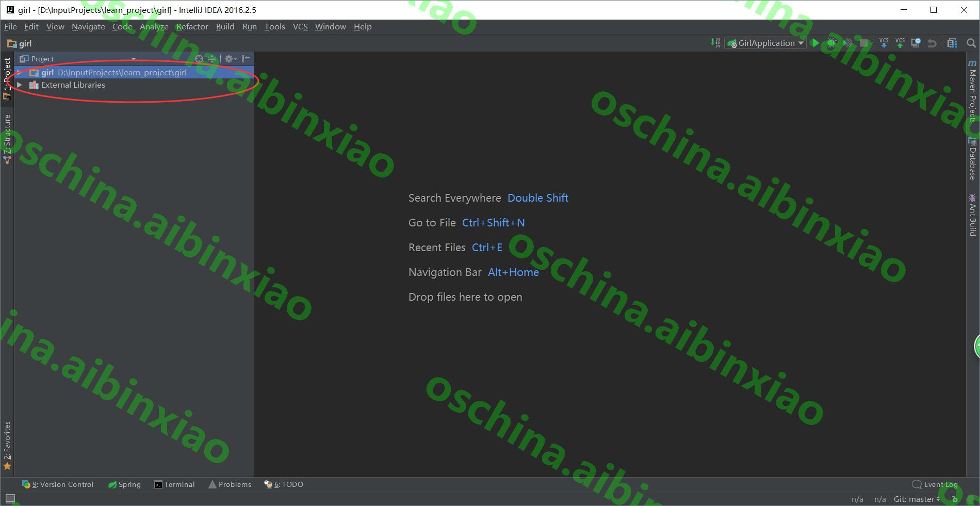980x506 pixels.
Task: Open Project panel gear settings
Action: point(230,59)
